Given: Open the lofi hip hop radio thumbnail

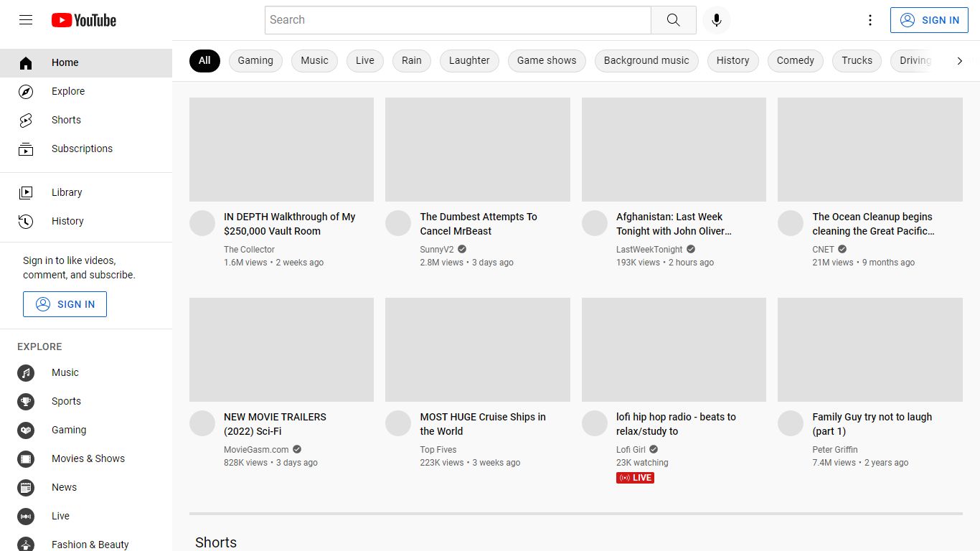Looking at the screenshot, I should [674, 349].
